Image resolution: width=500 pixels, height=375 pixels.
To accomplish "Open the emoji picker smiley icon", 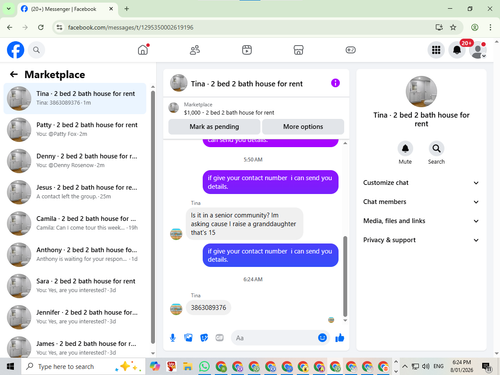I will coord(322,338).
